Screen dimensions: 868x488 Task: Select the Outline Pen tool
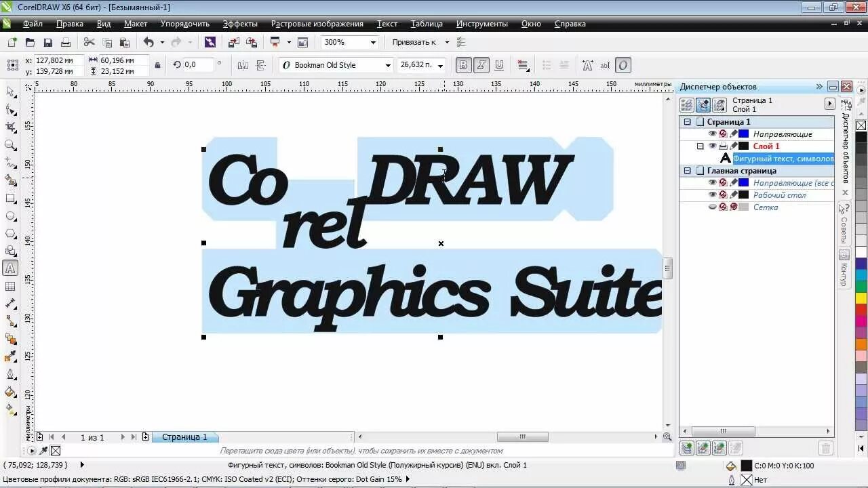point(10,374)
